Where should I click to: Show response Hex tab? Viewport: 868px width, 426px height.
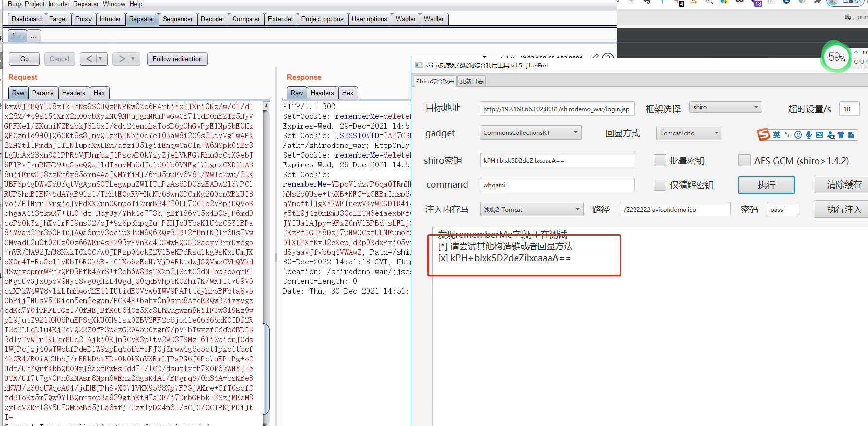[x=348, y=93]
